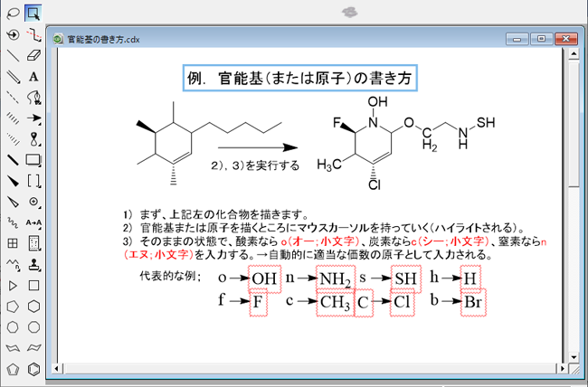Expand the Brackets tool palette
Screen dimensions: 588x387
[x=33, y=181]
